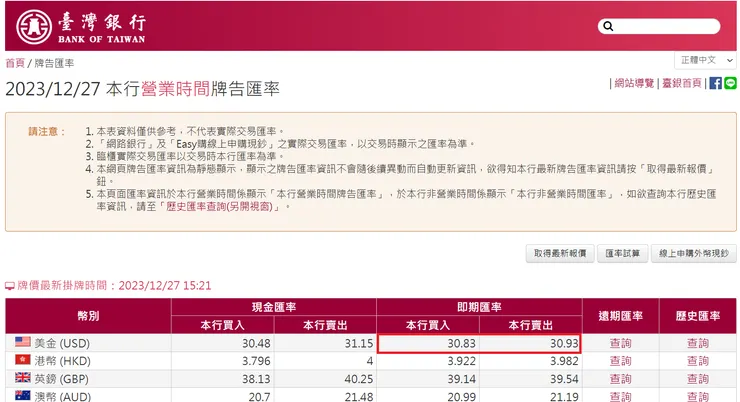The height and width of the screenshot is (402, 740).
Task: Click the 歷史匯率 column header
Action: (x=698, y=316)
